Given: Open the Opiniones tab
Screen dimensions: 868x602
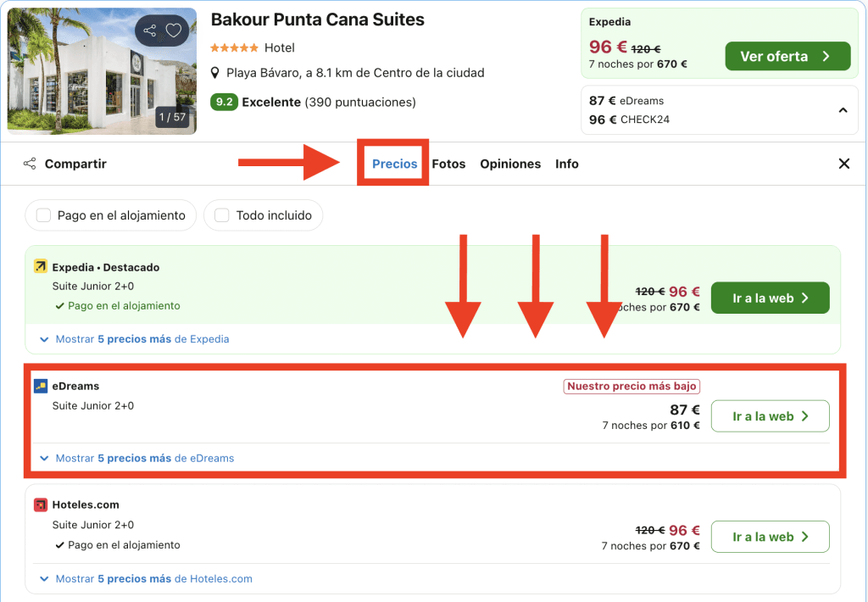Looking at the screenshot, I should click(510, 164).
